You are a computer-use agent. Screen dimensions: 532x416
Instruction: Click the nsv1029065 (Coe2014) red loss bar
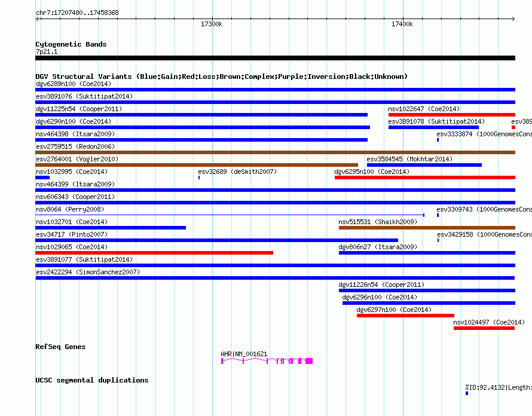pos(154,253)
